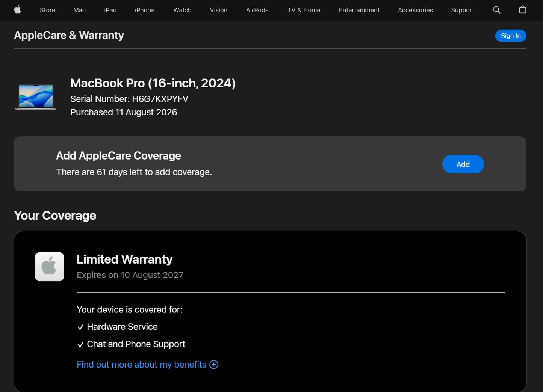Screen dimensions: 543x392
Task: Select iPhone in the navigation bar
Action: point(145,10)
